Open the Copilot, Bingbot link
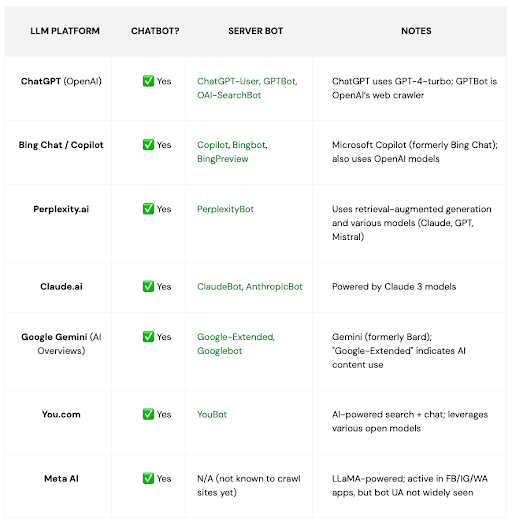 (232, 145)
